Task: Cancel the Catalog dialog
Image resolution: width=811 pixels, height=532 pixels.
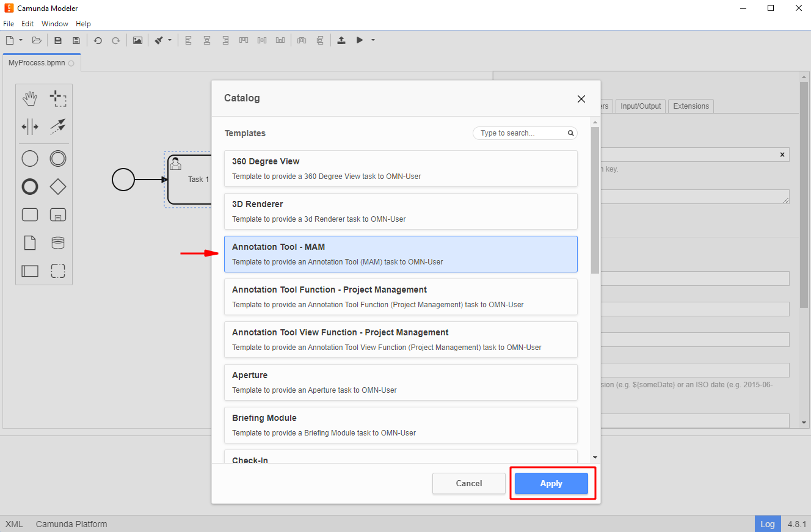Action: click(468, 483)
